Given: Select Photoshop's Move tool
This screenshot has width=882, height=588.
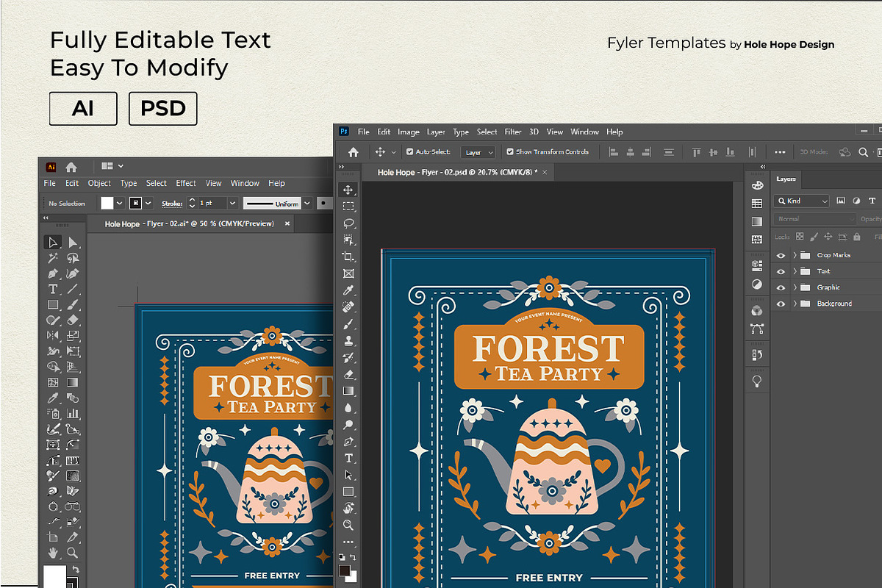Looking at the screenshot, I should click(348, 190).
